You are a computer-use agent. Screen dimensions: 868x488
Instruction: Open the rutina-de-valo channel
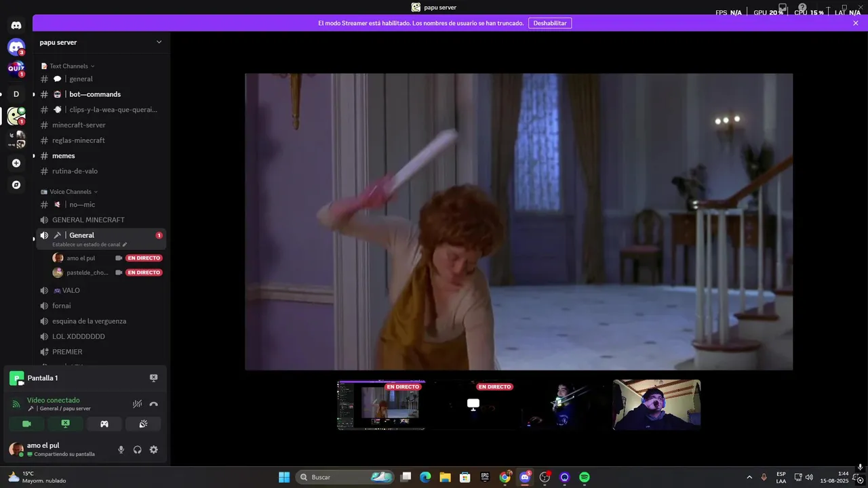pyautogui.click(x=101, y=171)
